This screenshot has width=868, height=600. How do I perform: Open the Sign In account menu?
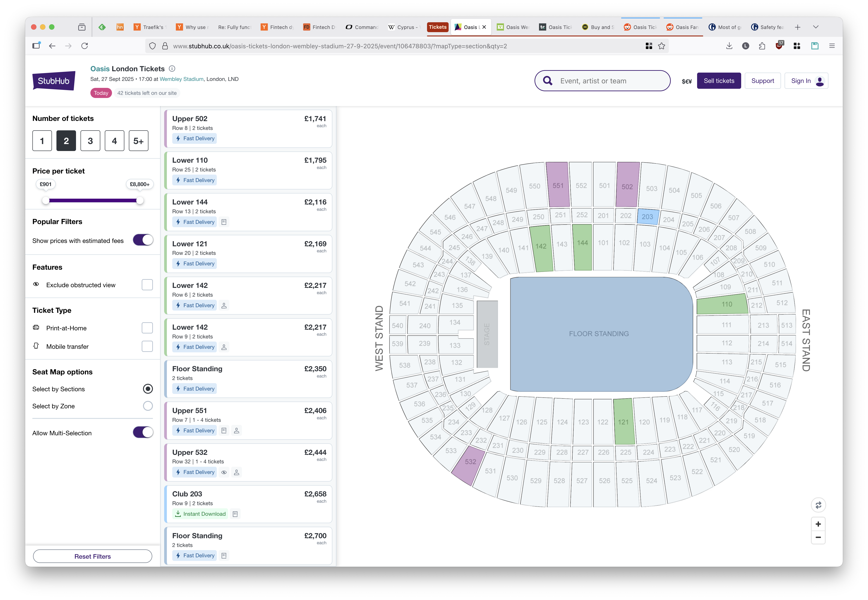[x=806, y=81]
